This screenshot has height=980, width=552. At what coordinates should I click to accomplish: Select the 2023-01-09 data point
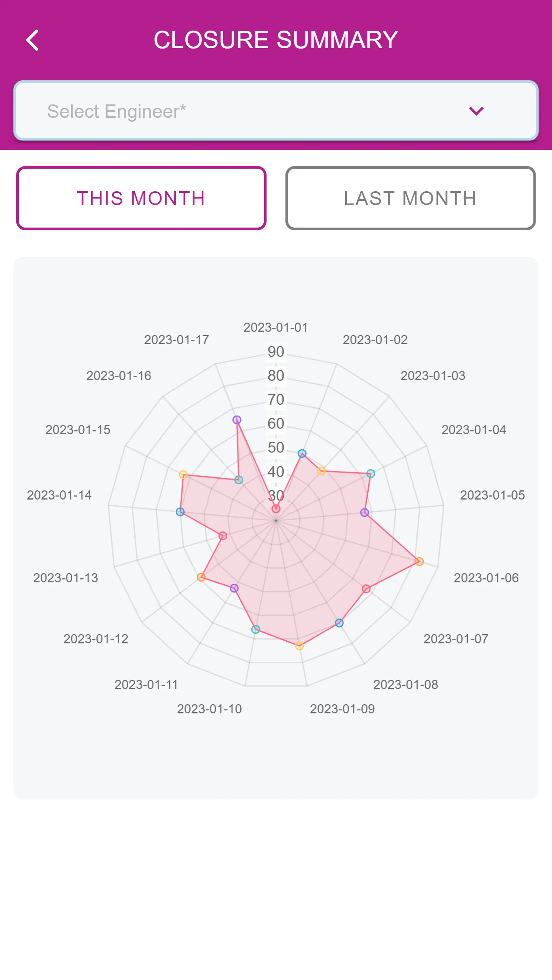299,646
